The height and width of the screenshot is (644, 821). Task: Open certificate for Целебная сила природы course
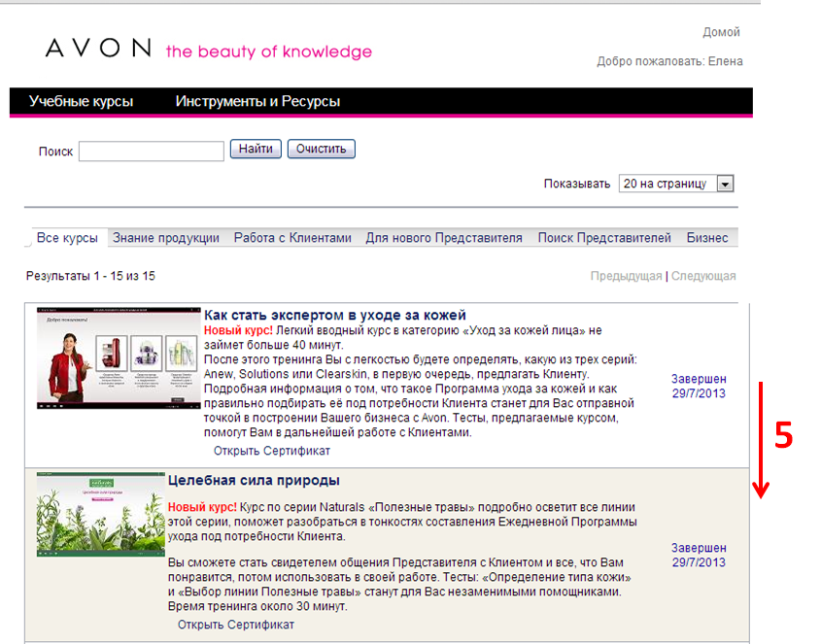pyautogui.click(x=236, y=625)
